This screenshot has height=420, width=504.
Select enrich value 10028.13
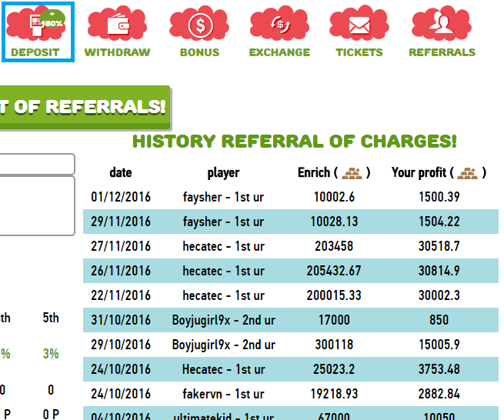tap(334, 222)
